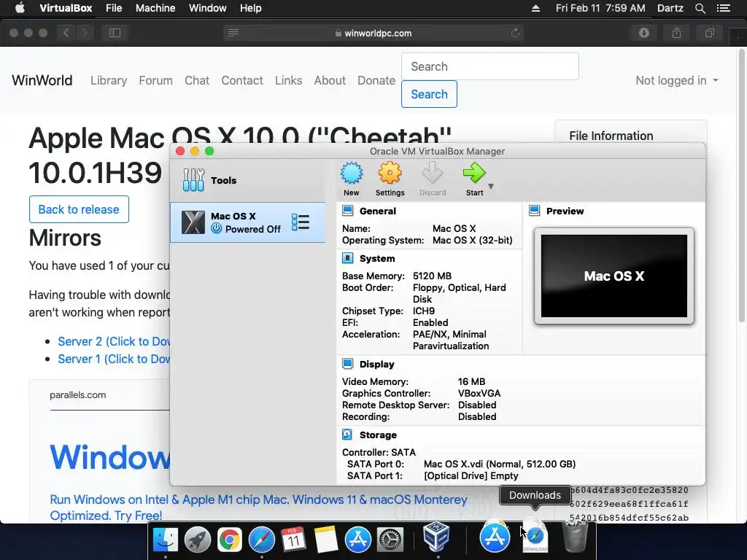Open the File menu
The width and height of the screenshot is (747, 560).
(114, 8)
